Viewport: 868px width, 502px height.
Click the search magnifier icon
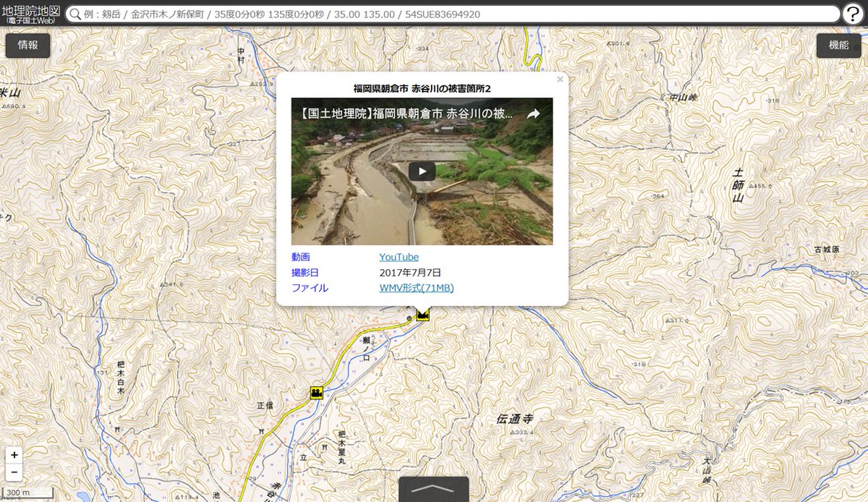[75, 14]
